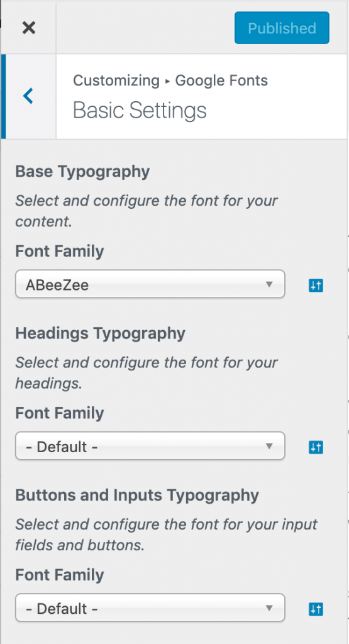Viewport: 349px width, 644px height.
Task: Click the Customizing ▸ Google Fonts breadcrumb
Action: click(170, 80)
